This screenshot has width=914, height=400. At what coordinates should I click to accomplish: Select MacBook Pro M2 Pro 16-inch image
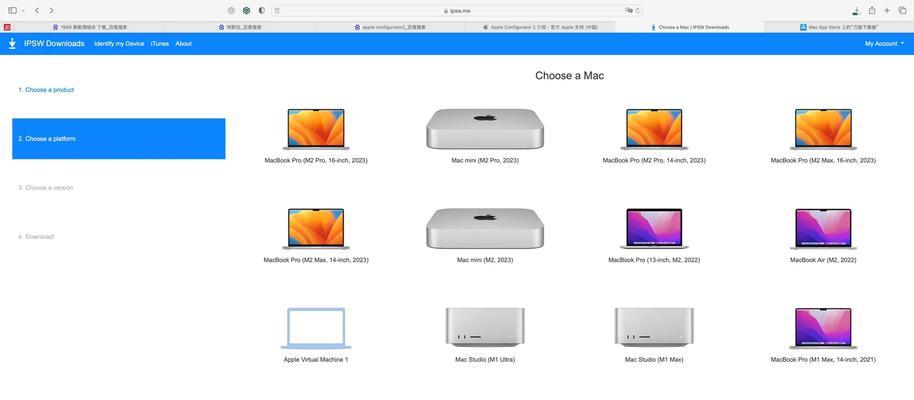[316, 129]
